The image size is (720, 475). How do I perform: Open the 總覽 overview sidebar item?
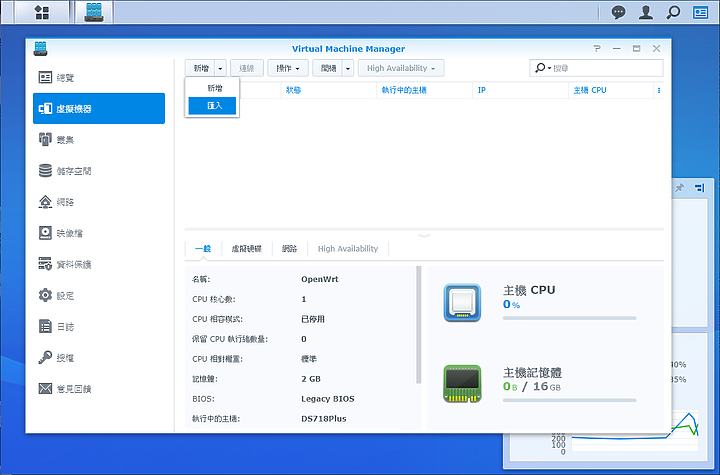[x=99, y=77]
